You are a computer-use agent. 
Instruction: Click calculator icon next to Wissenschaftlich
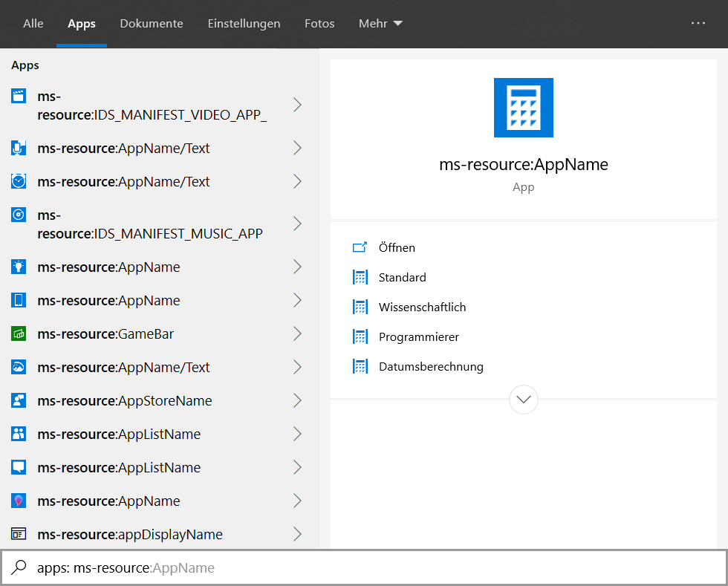click(360, 307)
